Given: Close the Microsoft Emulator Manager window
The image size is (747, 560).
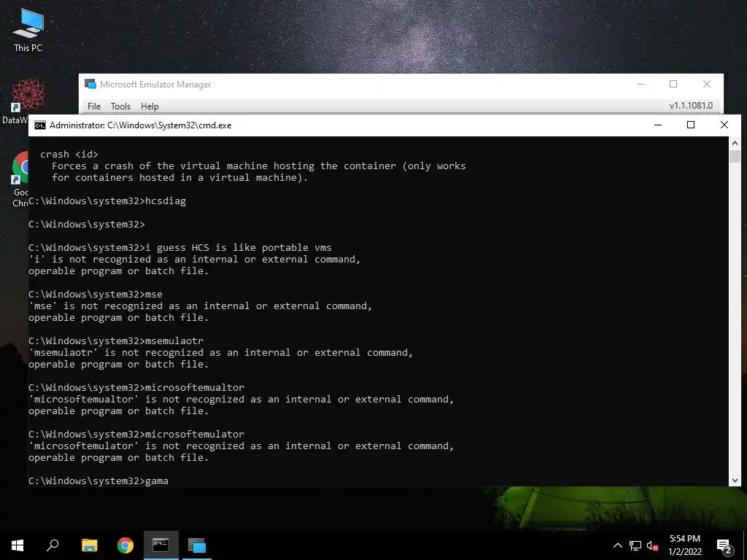Looking at the screenshot, I should tap(706, 85).
